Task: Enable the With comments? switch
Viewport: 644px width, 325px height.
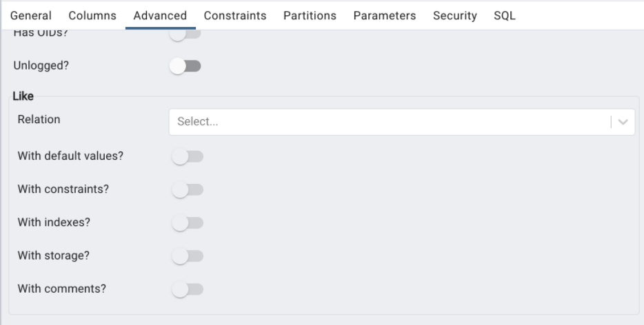Action: tap(188, 289)
